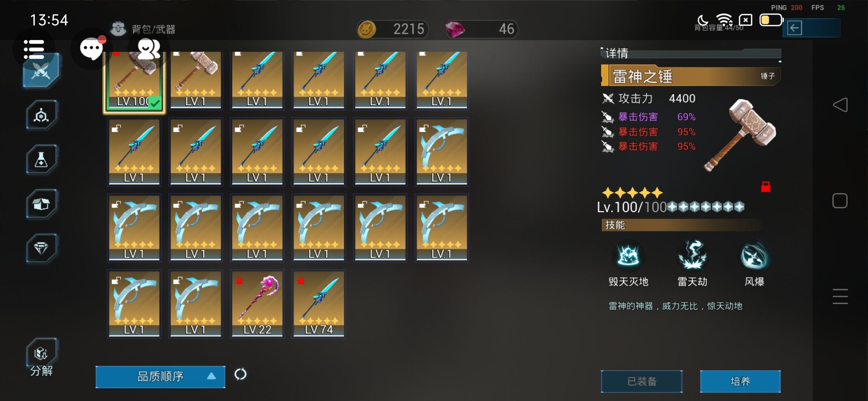Toggle lock on the LV.74 spear
Viewport: 868px width, 401px height.
(301, 281)
